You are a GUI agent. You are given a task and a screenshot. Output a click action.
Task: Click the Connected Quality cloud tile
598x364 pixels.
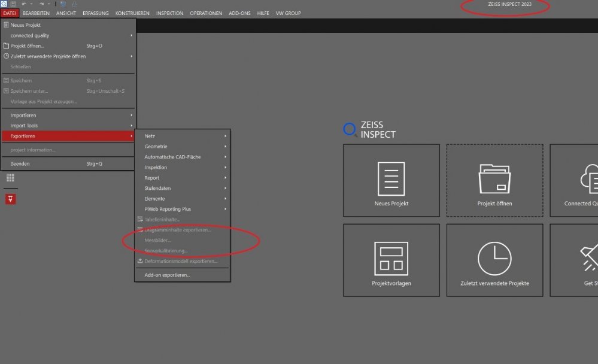575,180
